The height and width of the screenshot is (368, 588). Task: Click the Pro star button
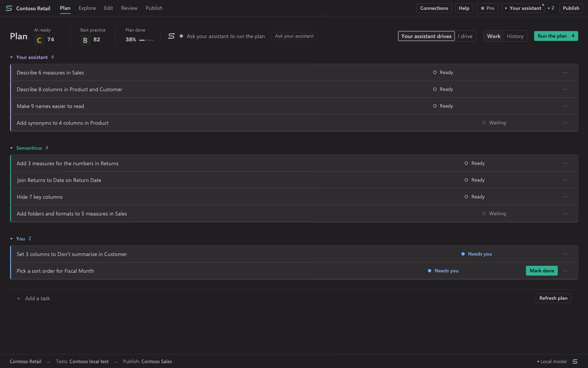tap(487, 8)
